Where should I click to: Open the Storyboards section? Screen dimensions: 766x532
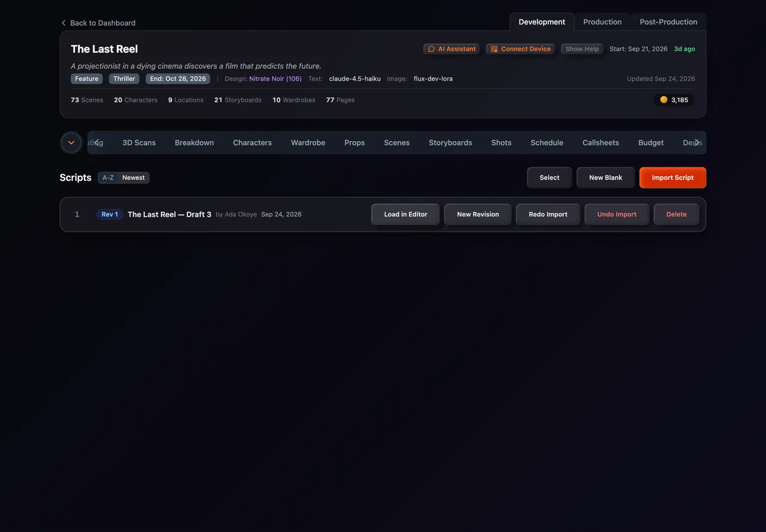(x=451, y=142)
